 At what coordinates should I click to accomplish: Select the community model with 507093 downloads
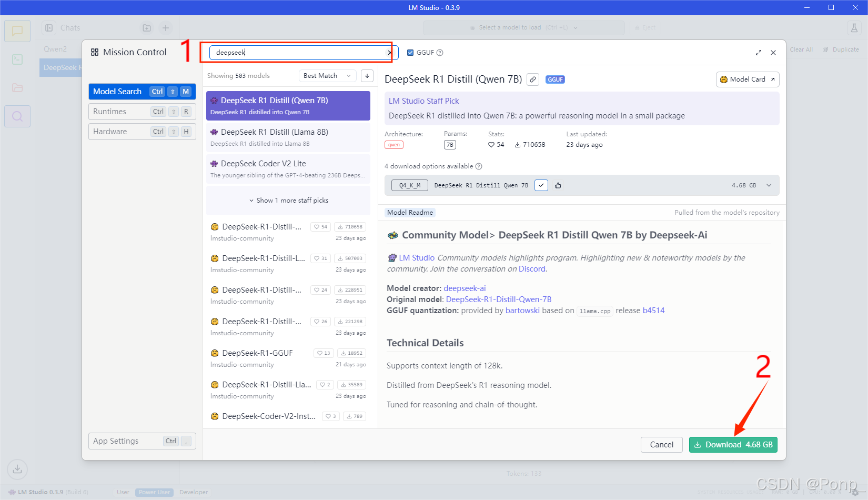pos(288,264)
